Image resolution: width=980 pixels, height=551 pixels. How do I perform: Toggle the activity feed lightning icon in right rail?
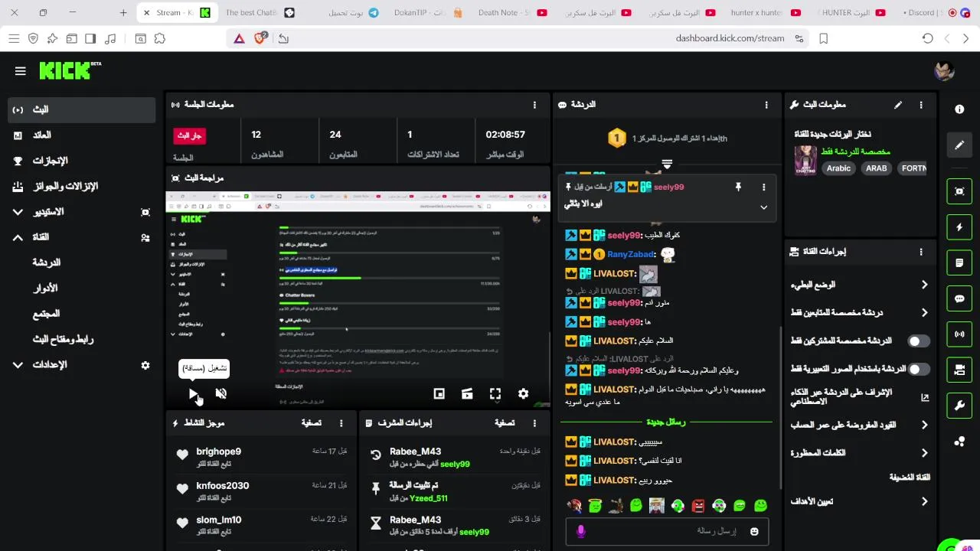[x=959, y=227]
